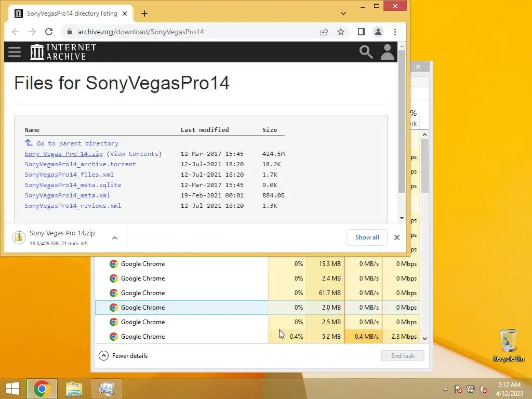Reload the archive.org page
Image resolution: width=532 pixels, height=399 pixels.
pyautogui.click(x=49, y=32)
